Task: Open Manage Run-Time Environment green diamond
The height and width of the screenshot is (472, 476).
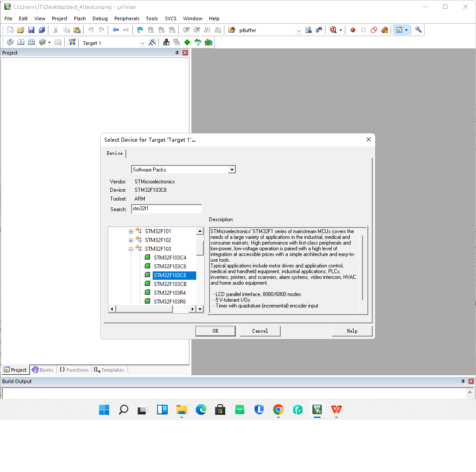Action: (x=187, y=43)
